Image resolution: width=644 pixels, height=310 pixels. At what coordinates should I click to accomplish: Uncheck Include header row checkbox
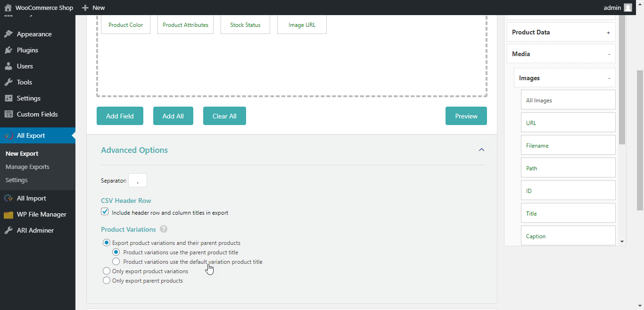[x=105, y=212]
